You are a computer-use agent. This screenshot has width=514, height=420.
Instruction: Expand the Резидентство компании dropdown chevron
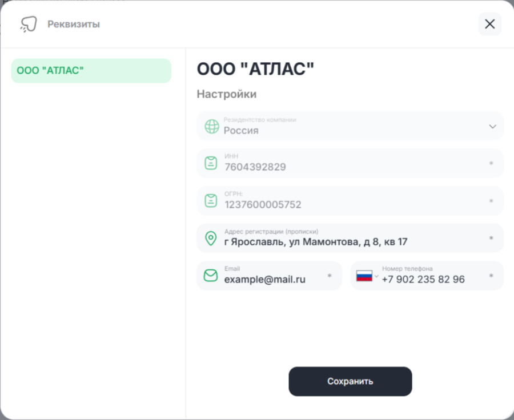click(492, 126)
